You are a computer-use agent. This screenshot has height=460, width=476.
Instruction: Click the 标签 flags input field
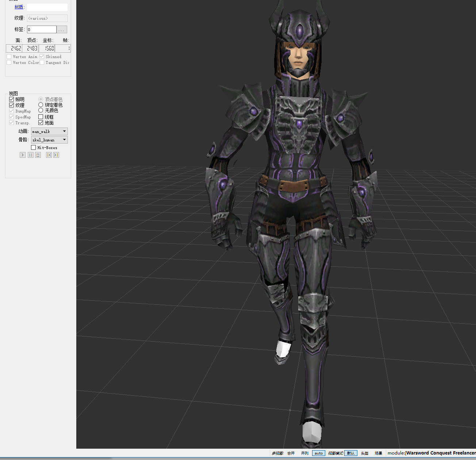tap(42, 30)
